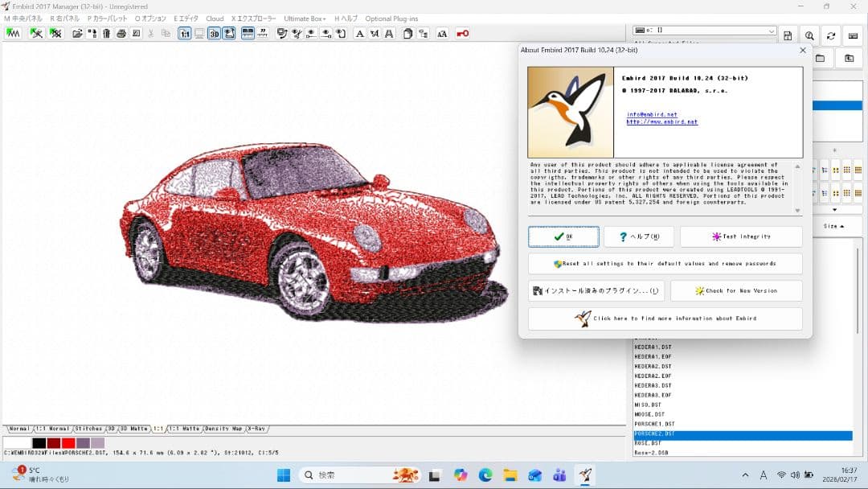Switch to the Density Map tab
This screenshot has width=868, height=489.
point(223,429)
